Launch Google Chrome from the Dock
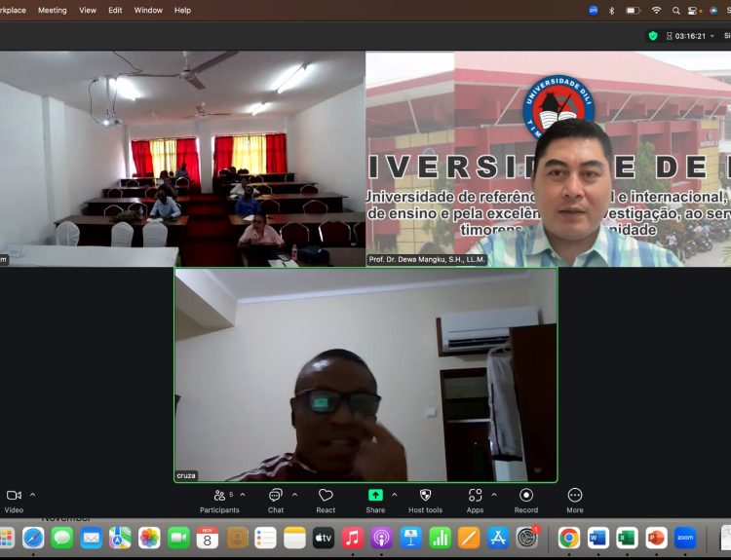This screenshot has width=731, height=560. [568, 538]
